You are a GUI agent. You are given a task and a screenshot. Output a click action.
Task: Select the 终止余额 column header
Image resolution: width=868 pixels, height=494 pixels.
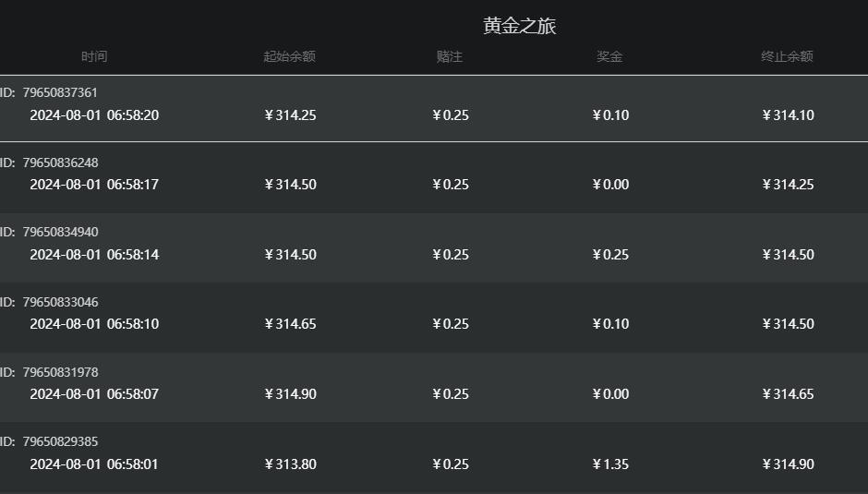coord(787,56)
